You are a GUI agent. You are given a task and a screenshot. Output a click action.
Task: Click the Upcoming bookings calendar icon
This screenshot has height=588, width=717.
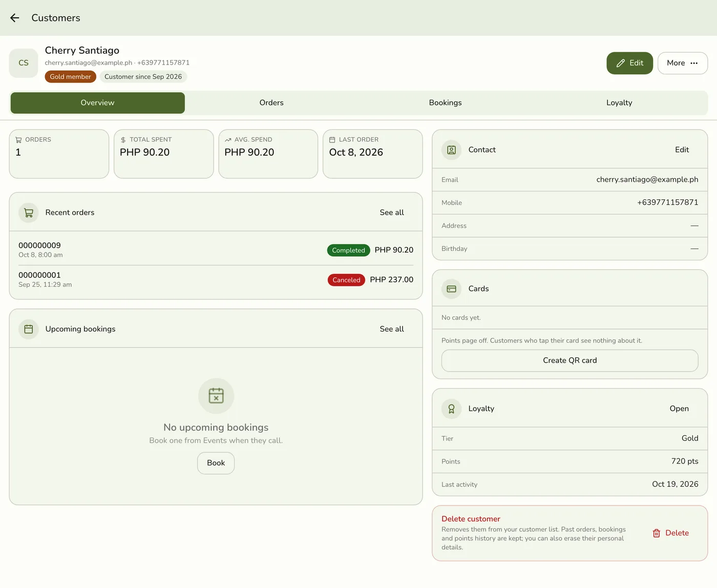(x=29, y=329)
